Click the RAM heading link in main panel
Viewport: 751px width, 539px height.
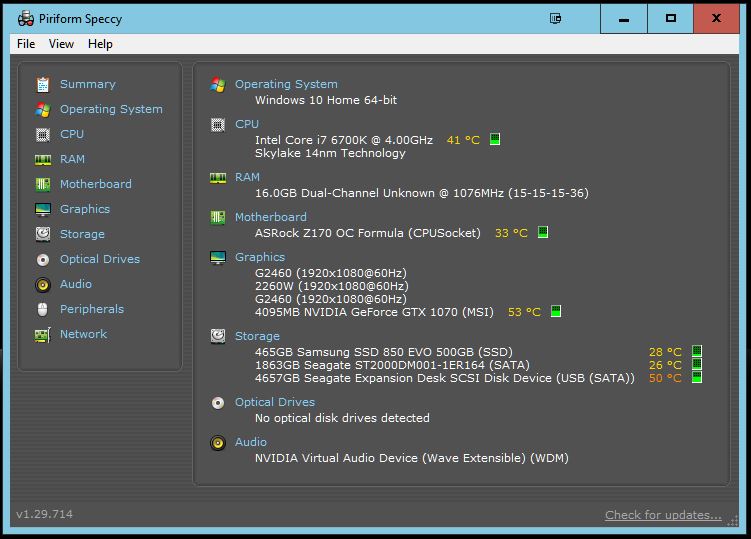[248, 177]
